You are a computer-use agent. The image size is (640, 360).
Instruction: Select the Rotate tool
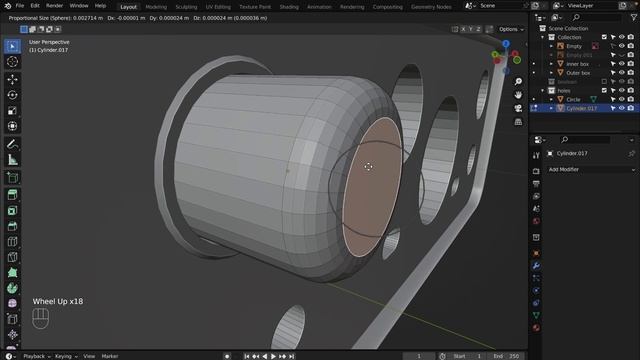point(12,95)
